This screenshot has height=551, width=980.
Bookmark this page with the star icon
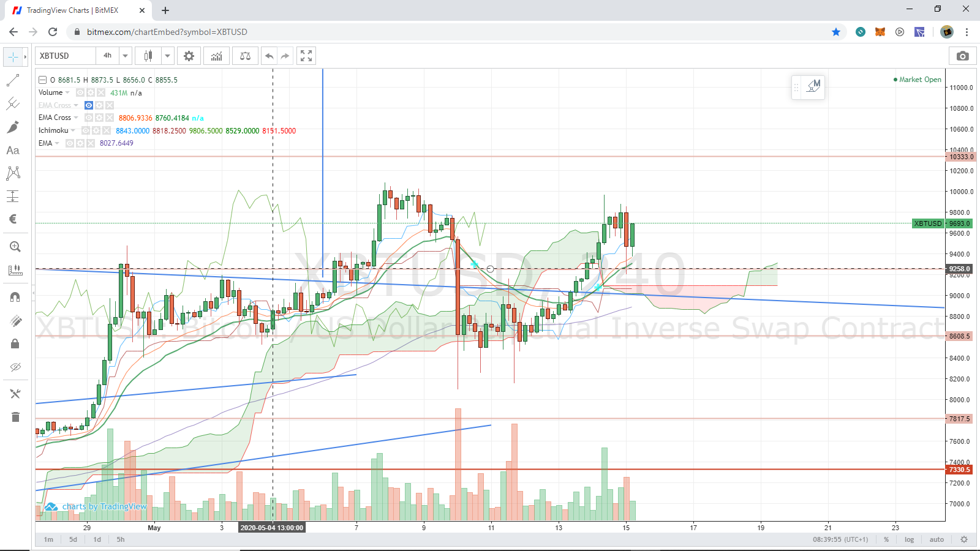coord(836,32)
